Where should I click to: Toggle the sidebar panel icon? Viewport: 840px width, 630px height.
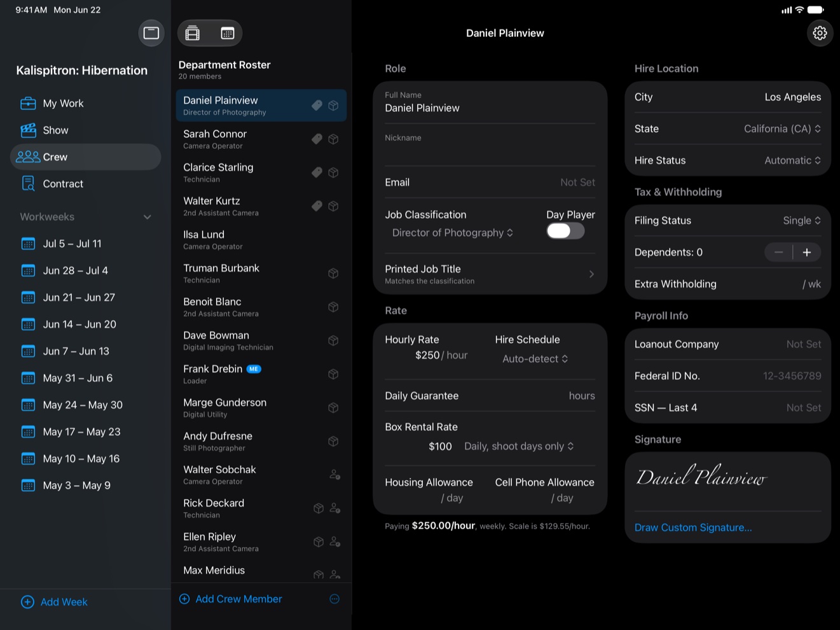coord(151,33)
